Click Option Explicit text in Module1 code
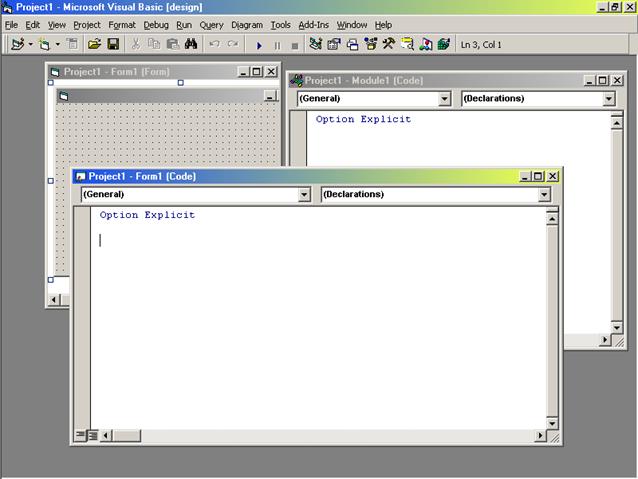 pos(363,119)
